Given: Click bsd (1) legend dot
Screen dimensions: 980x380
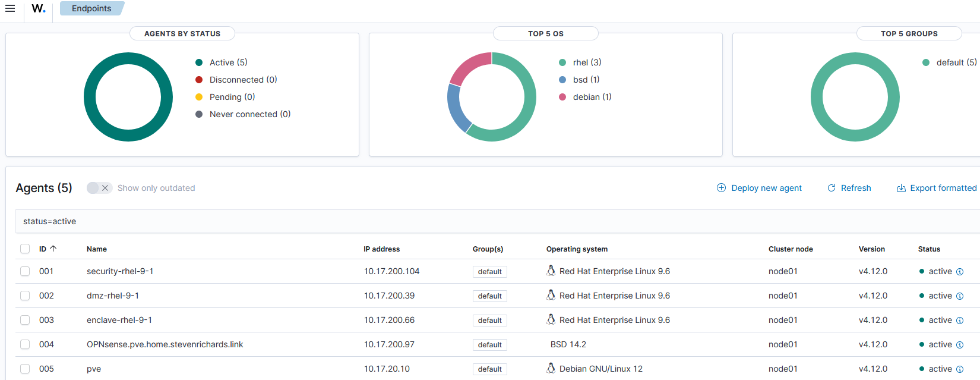Looking at the screenshot, I should click(x=562, y=80).
